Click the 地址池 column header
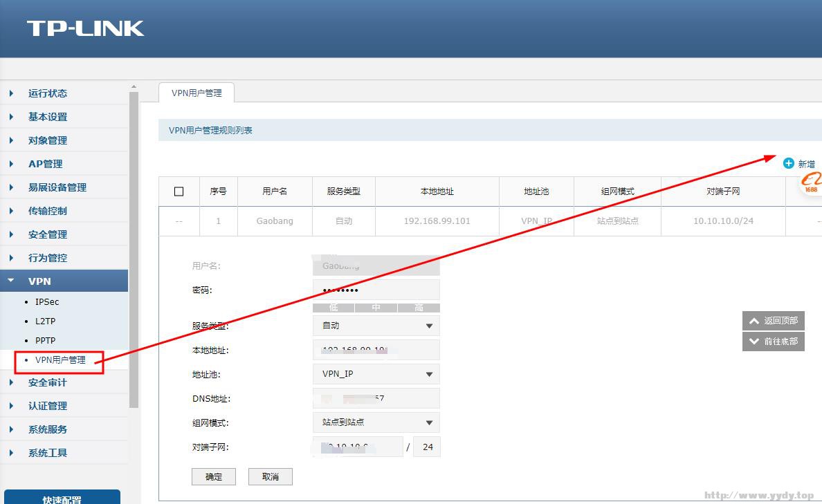The width and height of the screenshot is (822, 504). coord(536,192)
